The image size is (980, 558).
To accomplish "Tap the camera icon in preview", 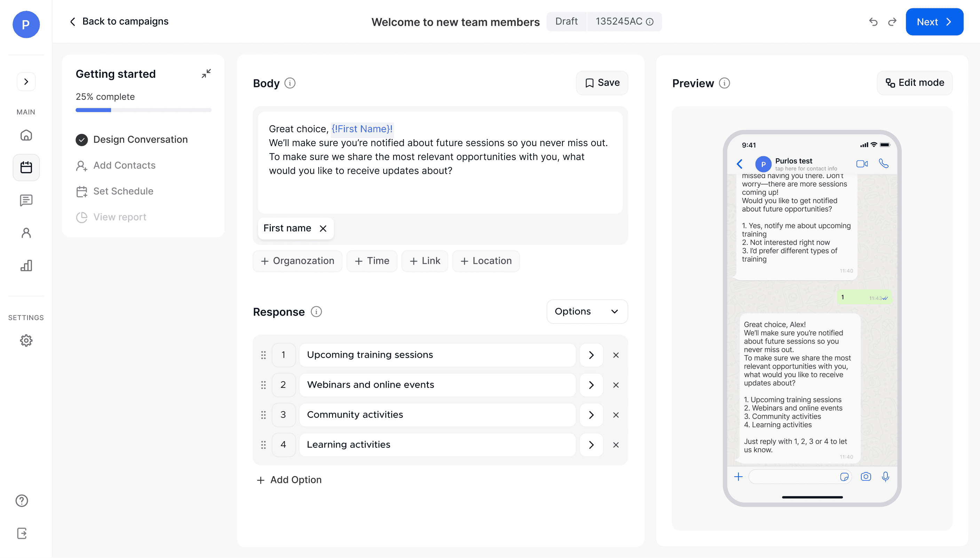I will 866,477.
